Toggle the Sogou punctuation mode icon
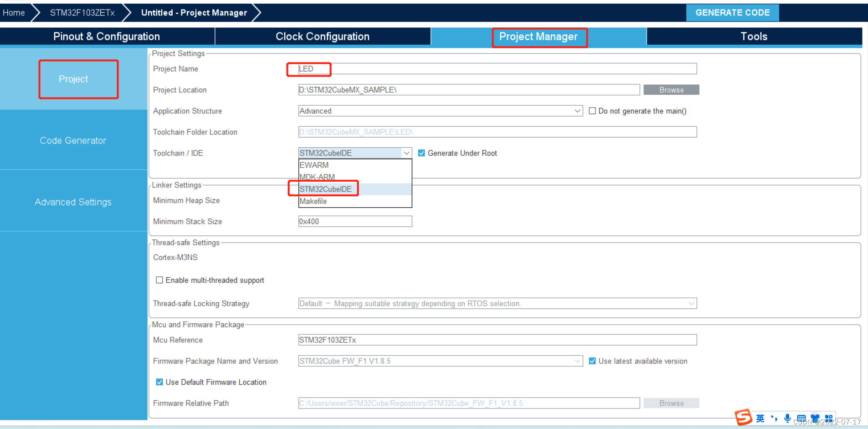Screen dimensions: 868x429 point(774,418)
